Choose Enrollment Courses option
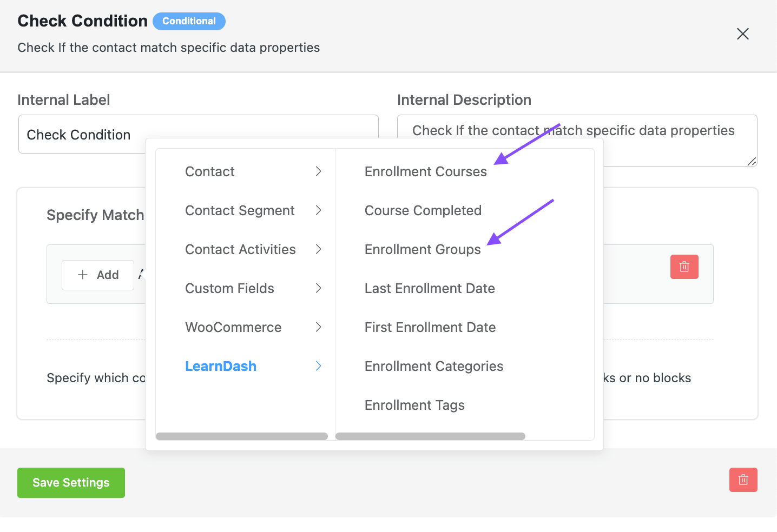The image size is (777, 532). (425, 171)
